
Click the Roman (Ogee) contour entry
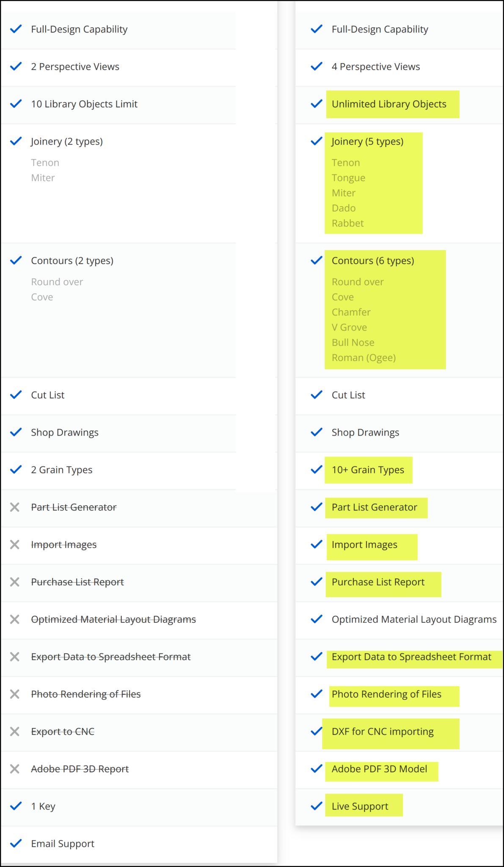tap(364, 358)
